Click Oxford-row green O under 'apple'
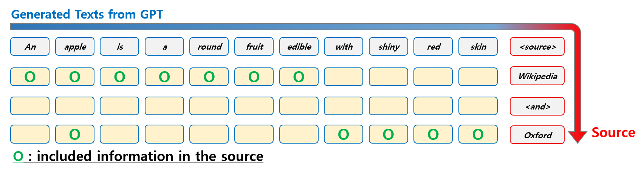The width and height of the screenshot is (644, 172). [x=75, y=134]
